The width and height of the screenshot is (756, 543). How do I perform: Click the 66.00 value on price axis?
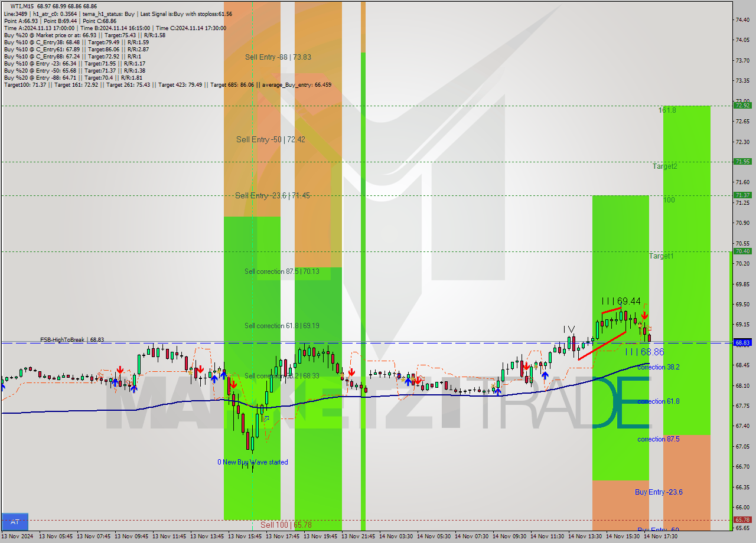742,508
